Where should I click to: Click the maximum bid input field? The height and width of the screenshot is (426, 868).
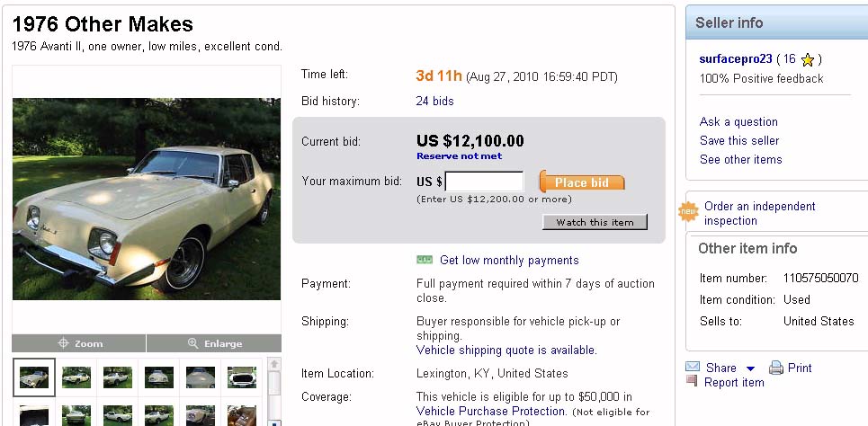click(x=484, y=182)
